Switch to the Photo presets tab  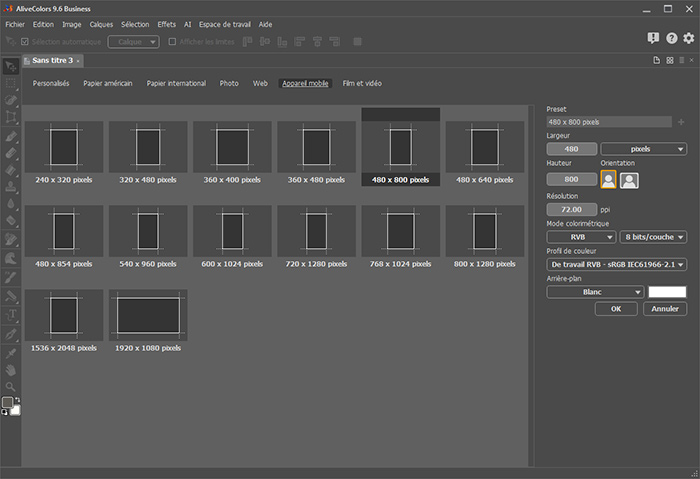pos(229,83)
